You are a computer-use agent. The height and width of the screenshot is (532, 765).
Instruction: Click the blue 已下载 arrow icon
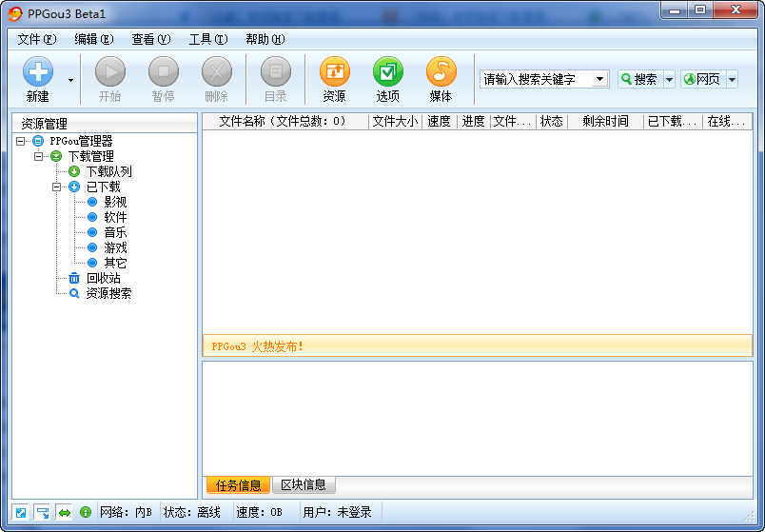(74, 187)
